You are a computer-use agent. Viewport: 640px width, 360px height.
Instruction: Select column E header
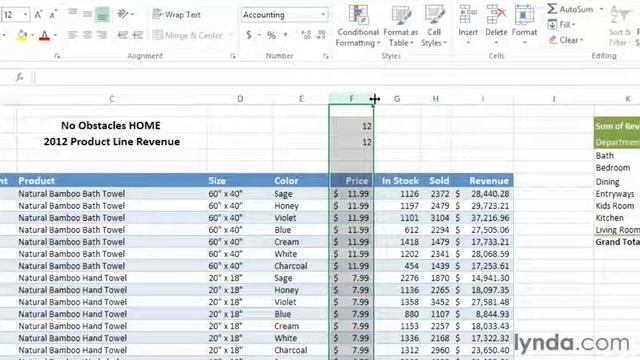coord(301,99)
